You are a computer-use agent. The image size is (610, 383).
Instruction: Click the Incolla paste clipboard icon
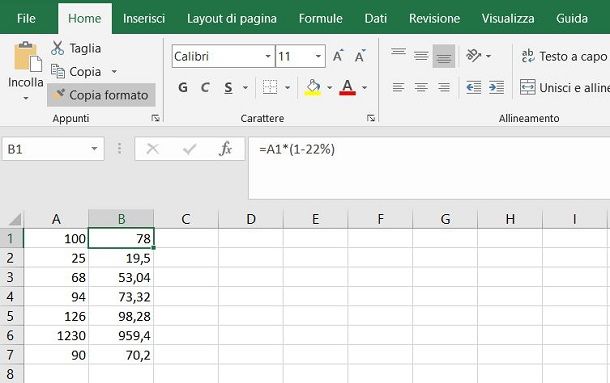[x=27, y=57]
